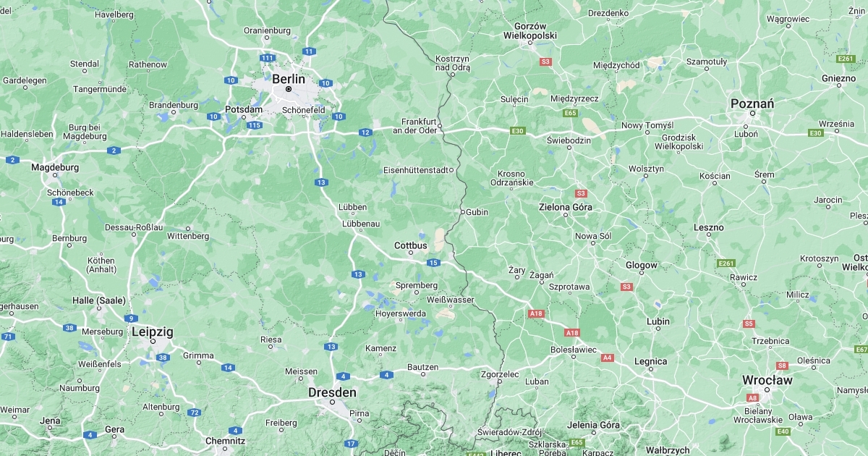Select the E40 route shield near Oława
868x456 pixels.
(x=783, y=431)
